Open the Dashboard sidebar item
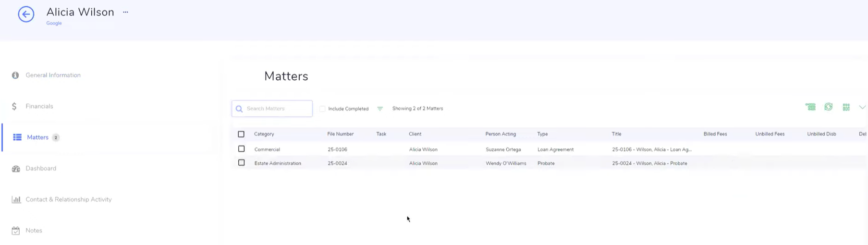The image size is (868, 245). 41,168
